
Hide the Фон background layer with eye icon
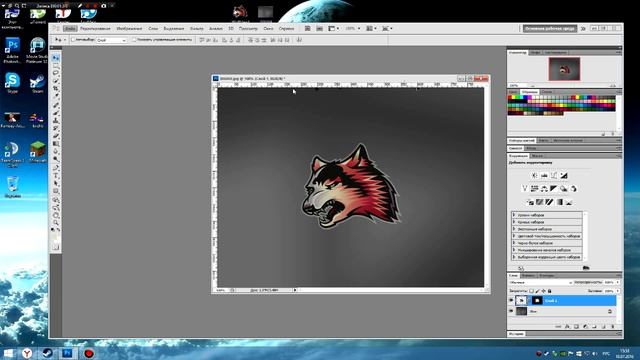tap(511, 311)
